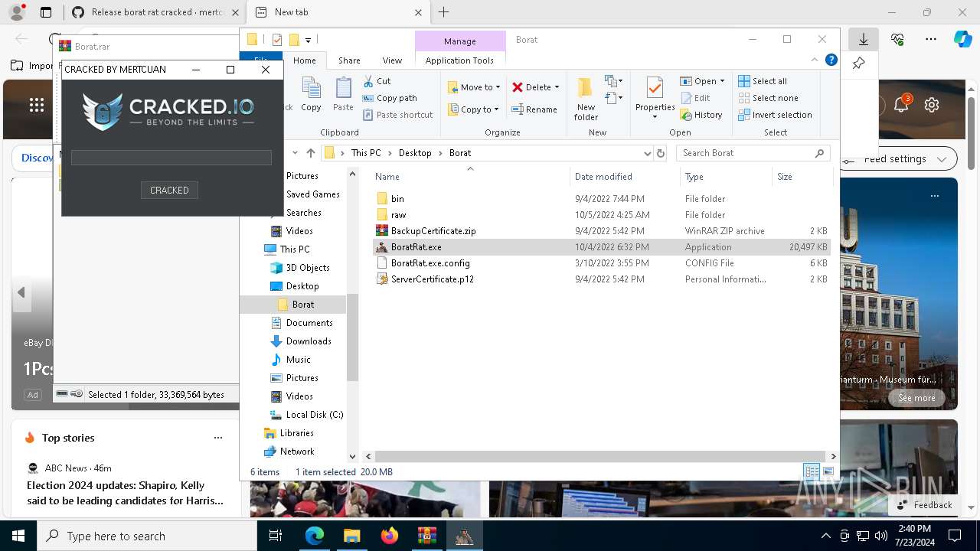Click the Feedback button
The width and height of the screenshot is (980, 551).
(924, 505)
